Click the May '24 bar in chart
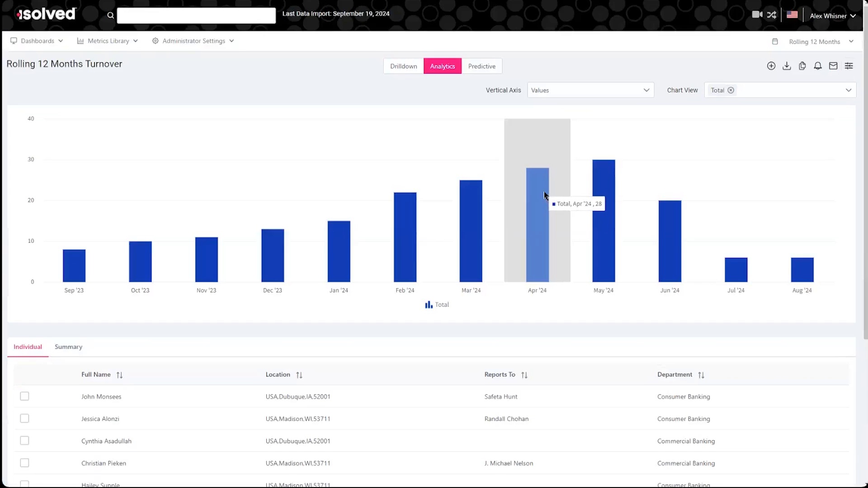Image resolution: width=868 pixels, height=488 pixels. [604, 221]
